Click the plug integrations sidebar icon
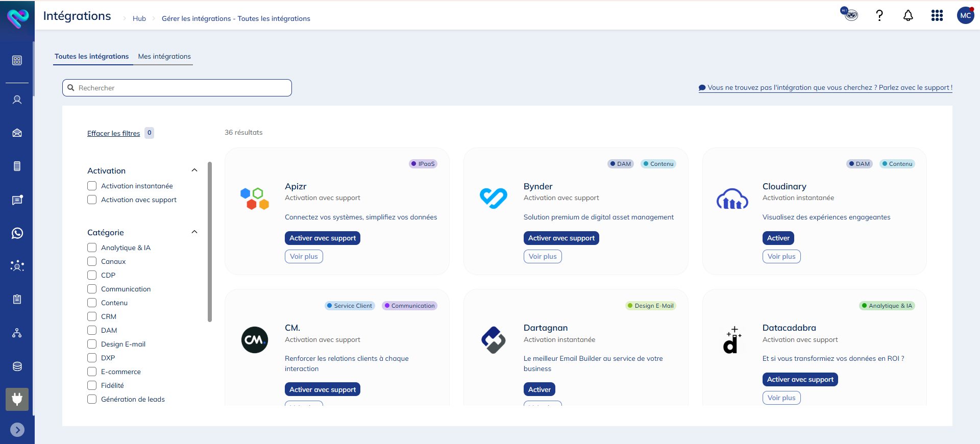Screen dimensions: 980x444 [17, 399]
